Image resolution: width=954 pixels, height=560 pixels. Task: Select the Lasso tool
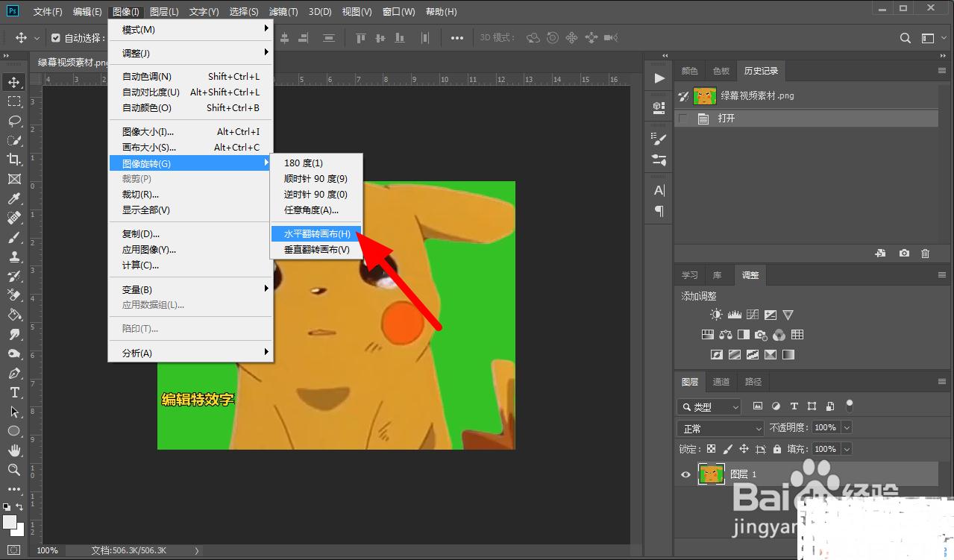[14, 121]
